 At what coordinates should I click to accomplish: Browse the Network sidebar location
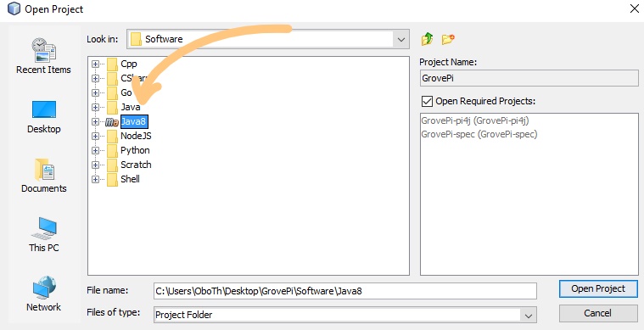tap(43, 294)
